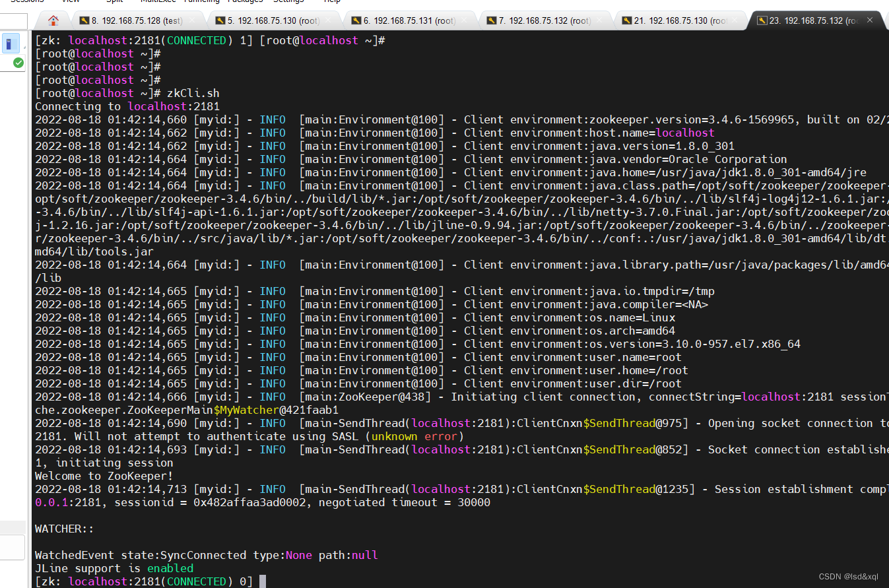This screenshot has width=889, height=588.
Task: Switch to tab 7. 192.168.75.132 (root)
Action: tap(545, 20)
